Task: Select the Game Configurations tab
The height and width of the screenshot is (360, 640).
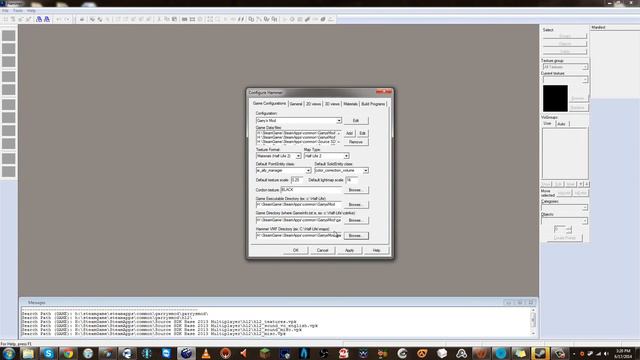Action: pyautogui.click(x=269, y=104)
